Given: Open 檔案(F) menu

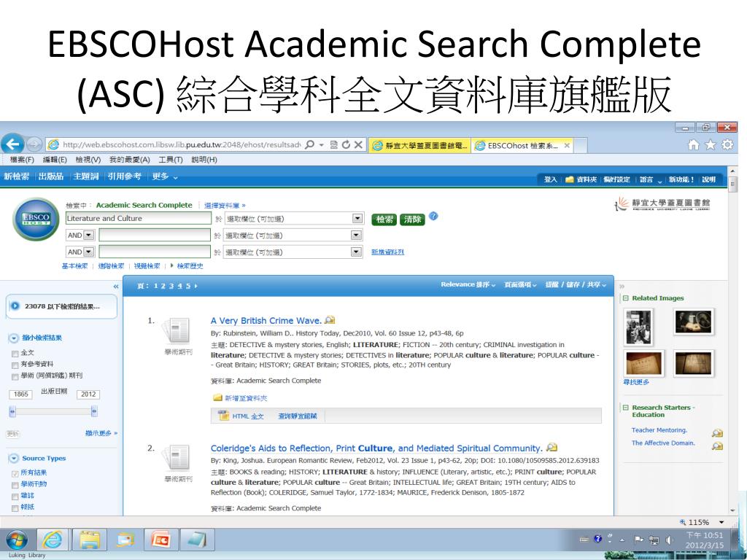Looking at the screenshot, I should click(x=21, y=160).
